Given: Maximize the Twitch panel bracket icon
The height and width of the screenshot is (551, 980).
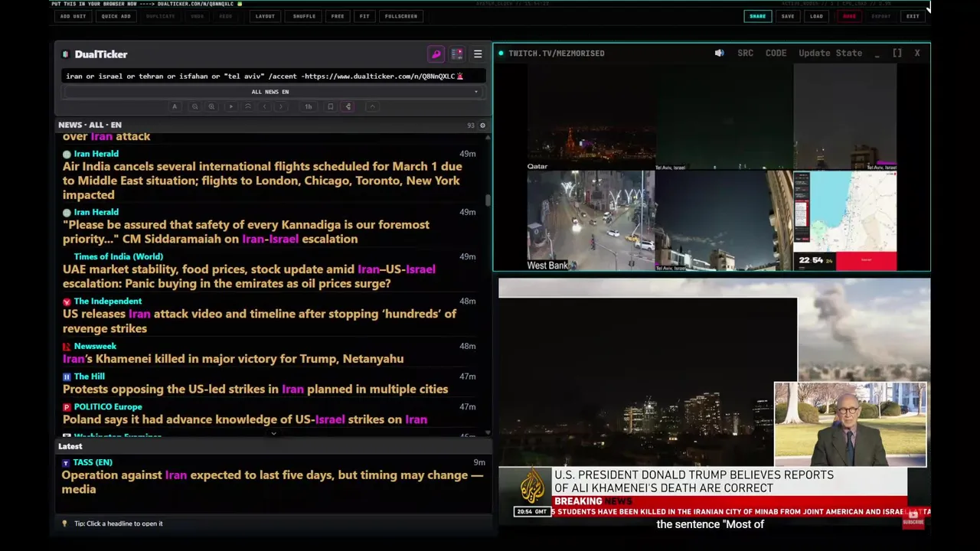Looking at the screenshot, I should (897, 53).
